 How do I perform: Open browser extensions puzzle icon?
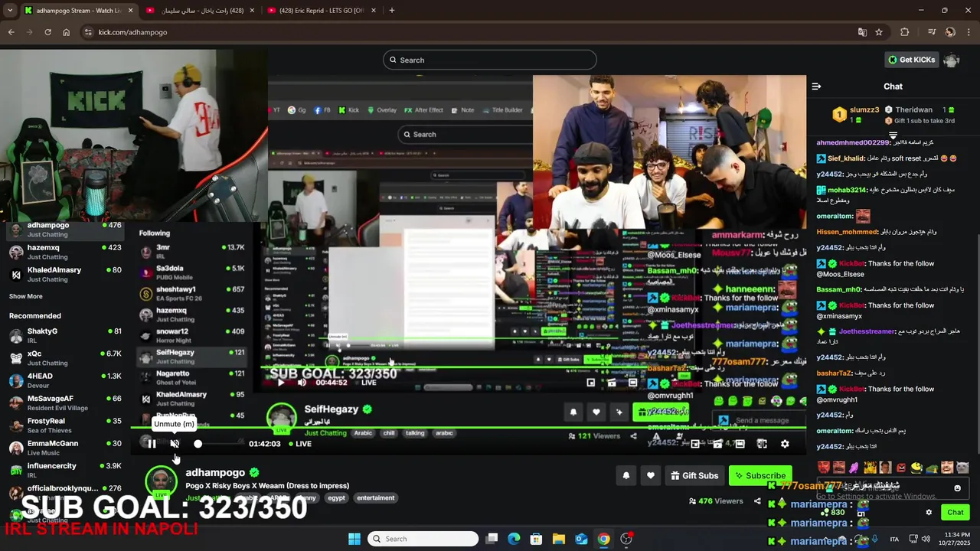905,32
